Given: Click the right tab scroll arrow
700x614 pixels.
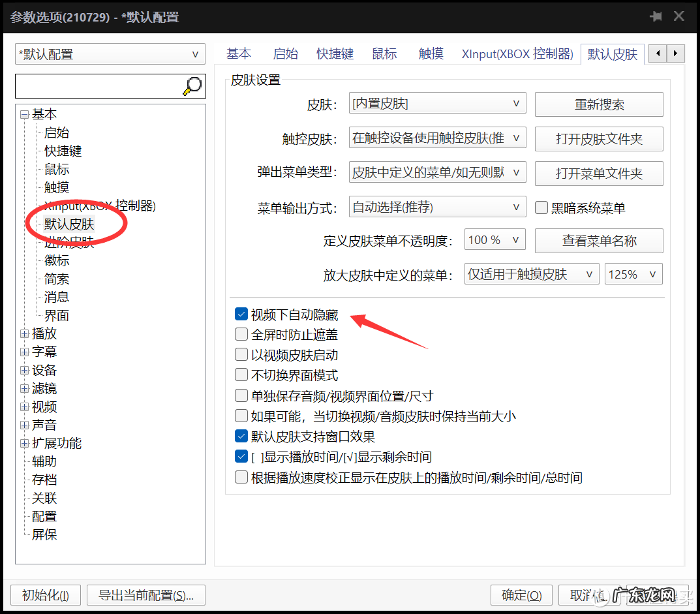Looking at the screenshot, I should click(x=676, y=54).
